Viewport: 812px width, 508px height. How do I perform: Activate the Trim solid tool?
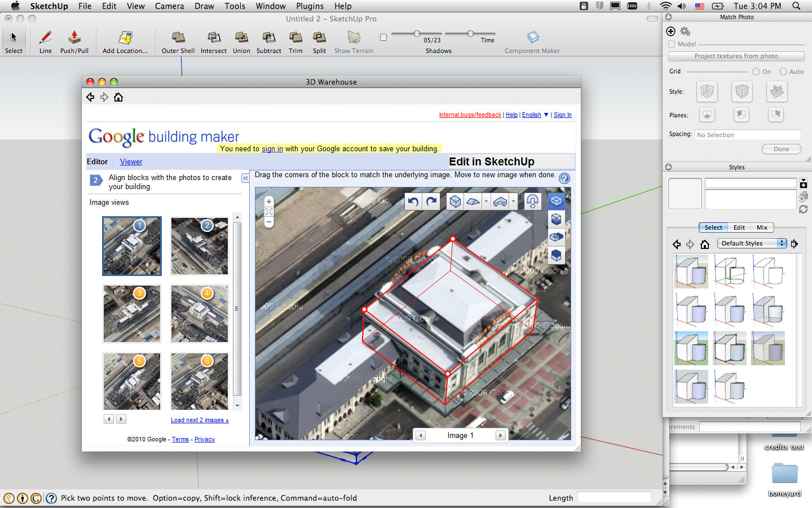click(295, 42)
